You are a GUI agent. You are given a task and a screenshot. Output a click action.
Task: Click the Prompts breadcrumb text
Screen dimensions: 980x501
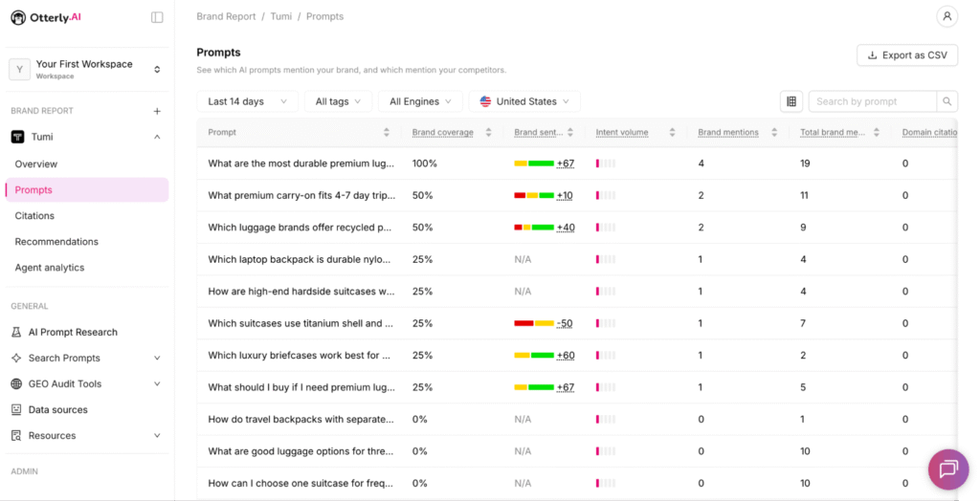[324, 17]
